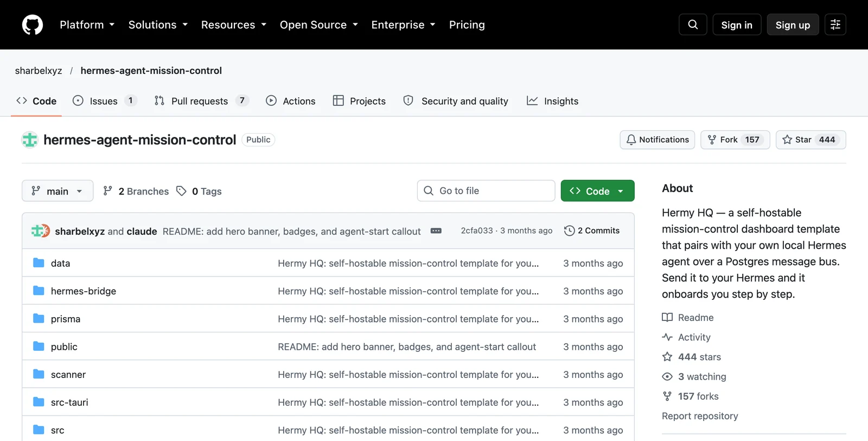
Task: Expand the Platform menu
Action: (x=87, y=24)
